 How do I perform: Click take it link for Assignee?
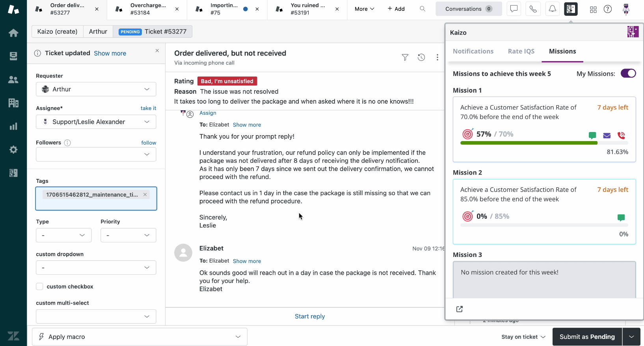click(149, 108)
